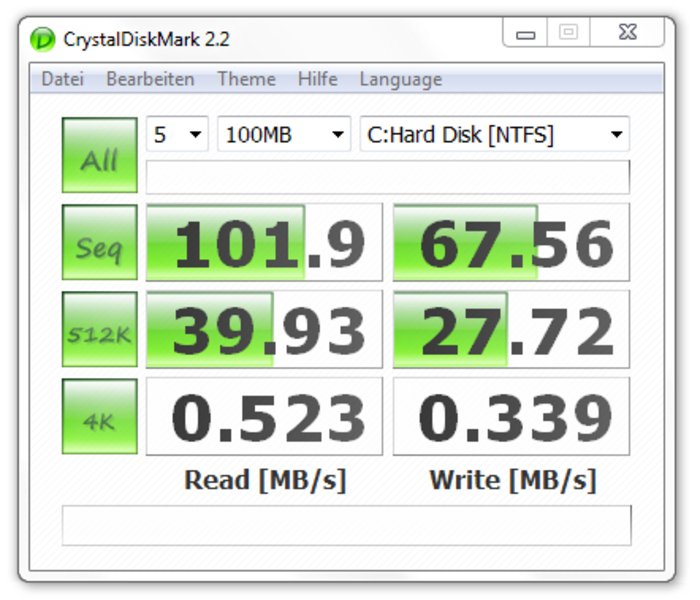Viewport: 700px width, 600px height.
Task: Start the Seq sequential test
Action: pyautogui.click(x=100, y=242)
